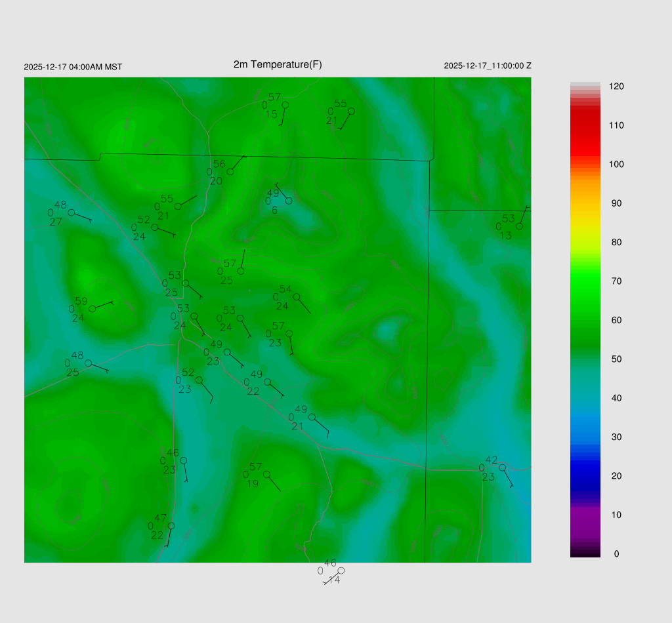Image resolution: width=672 pixels, height=623 pixels.
Task: Select the station marker showing 48 over 25
Action: (x=88, y=363)
